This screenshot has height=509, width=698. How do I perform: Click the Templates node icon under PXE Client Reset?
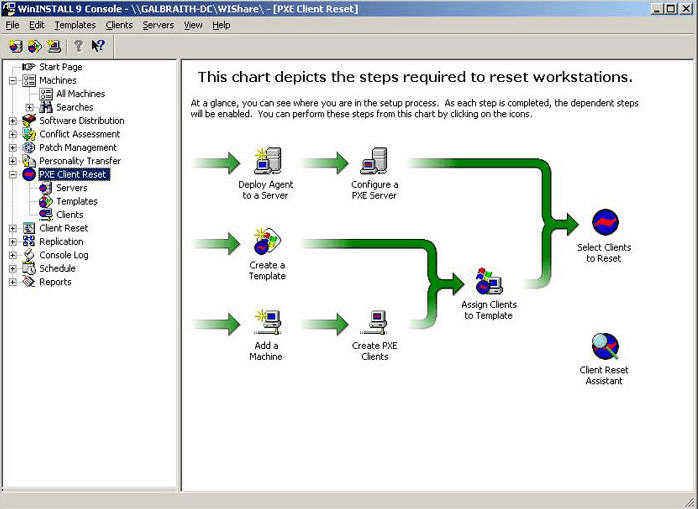45,201
